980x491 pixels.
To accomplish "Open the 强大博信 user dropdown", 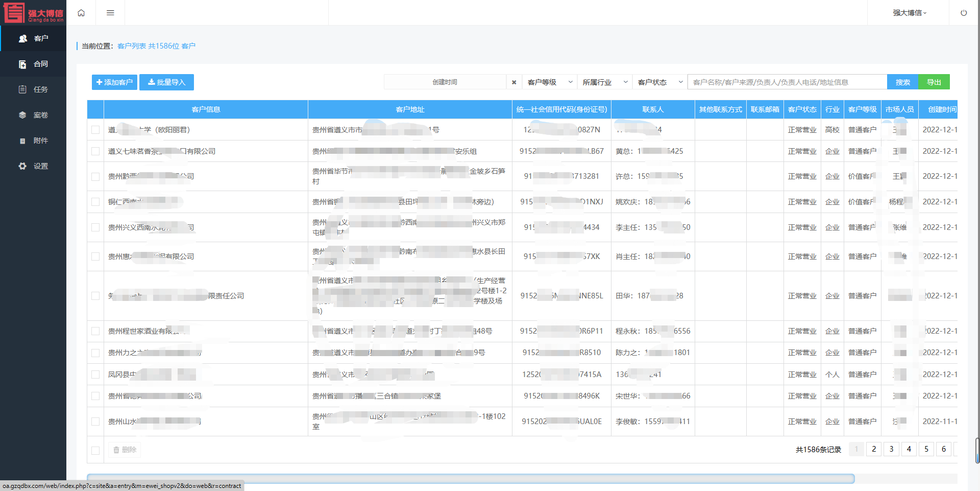I will (910, 13).
